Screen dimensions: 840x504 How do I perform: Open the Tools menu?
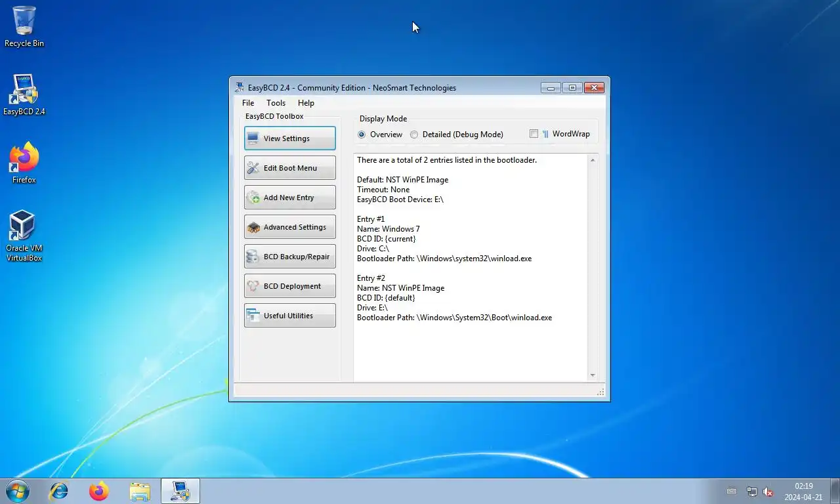tap(276, 103)
